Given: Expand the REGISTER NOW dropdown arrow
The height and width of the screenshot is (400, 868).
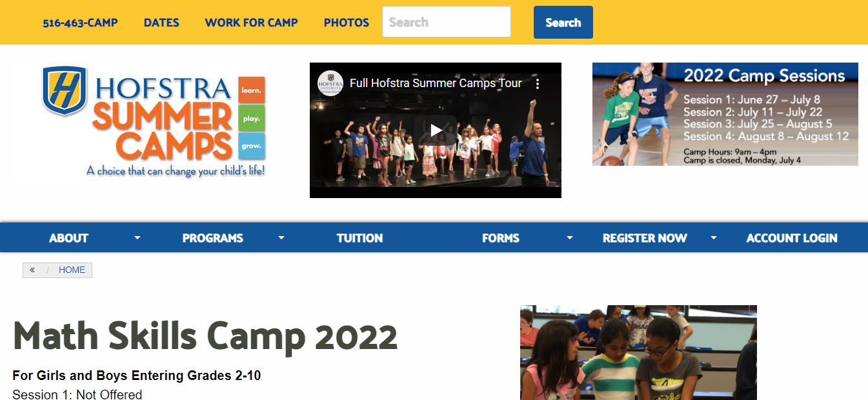Looking at the screenshot, I should pyautogui.click(x=713, y=237).
